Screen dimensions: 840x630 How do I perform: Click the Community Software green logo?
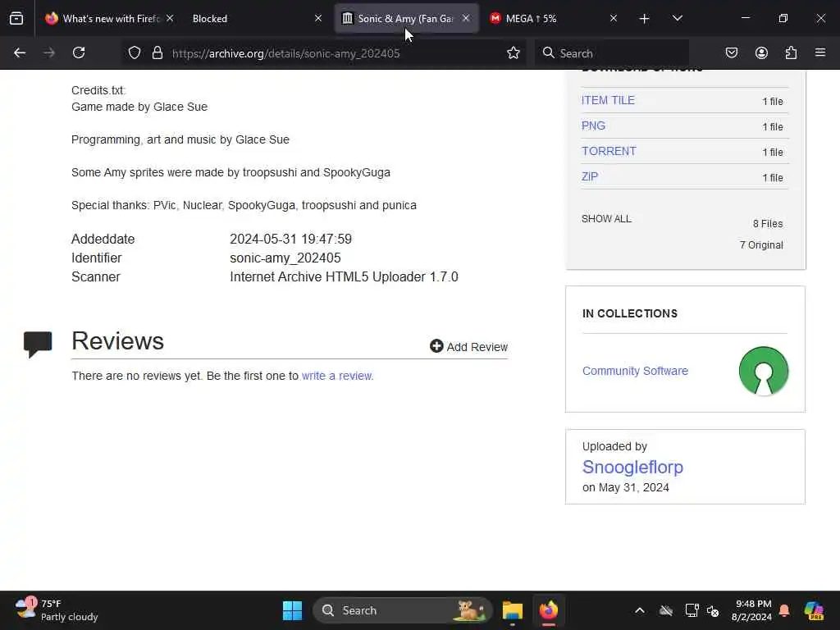coord(764,372)
